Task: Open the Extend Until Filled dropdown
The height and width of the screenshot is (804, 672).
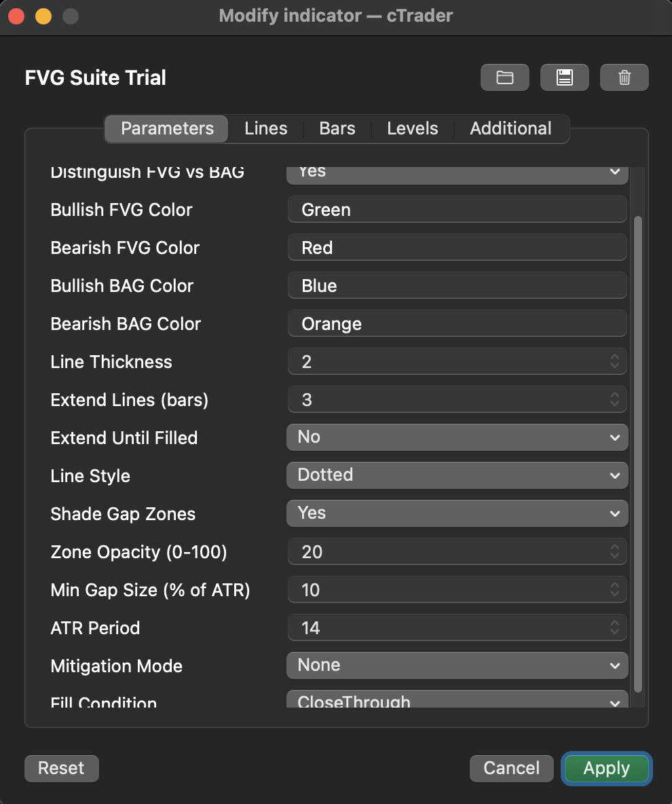Action: coord(456,437)
